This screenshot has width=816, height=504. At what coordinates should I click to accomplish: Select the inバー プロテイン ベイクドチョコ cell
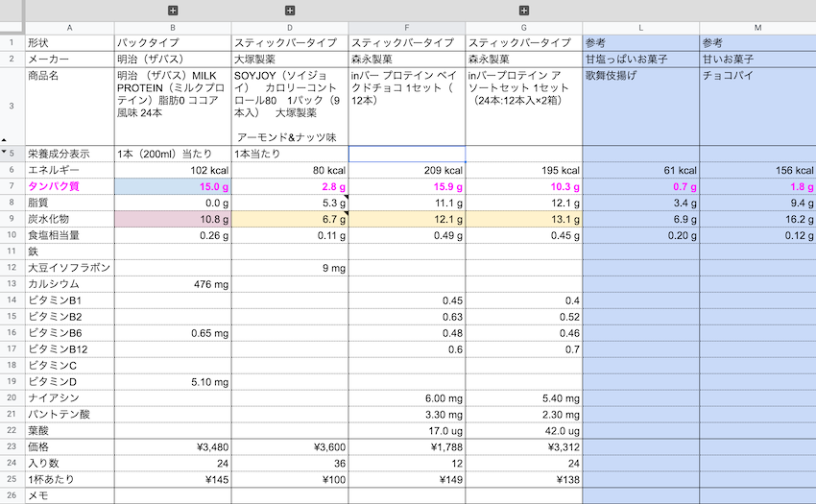coord(407,107)
